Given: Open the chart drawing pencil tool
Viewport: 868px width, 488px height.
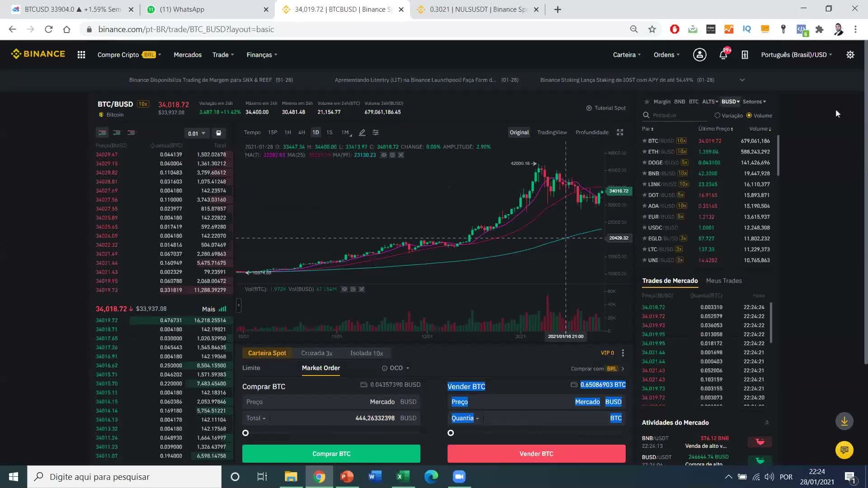Looking at the screenshot, I should coord(362,132).
